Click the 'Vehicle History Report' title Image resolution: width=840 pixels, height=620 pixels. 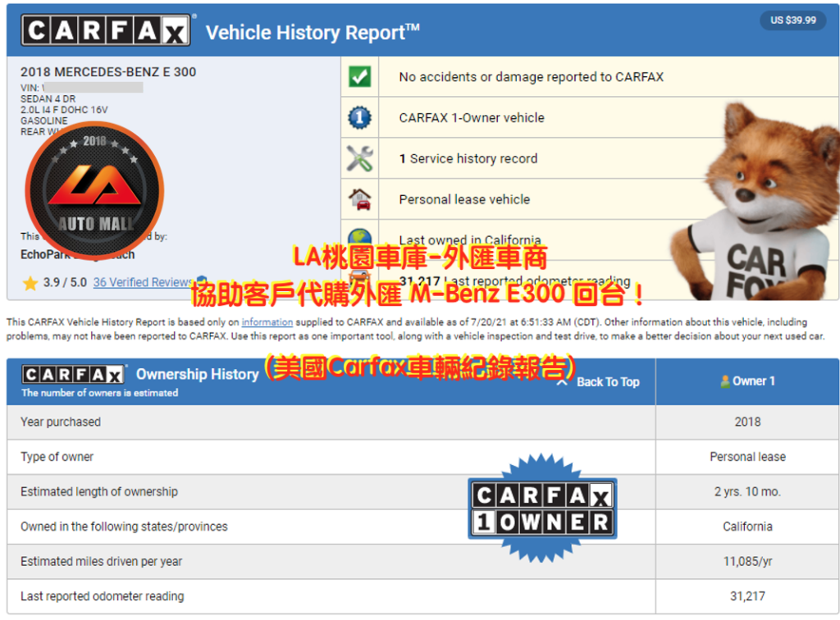tap(313, 33)
